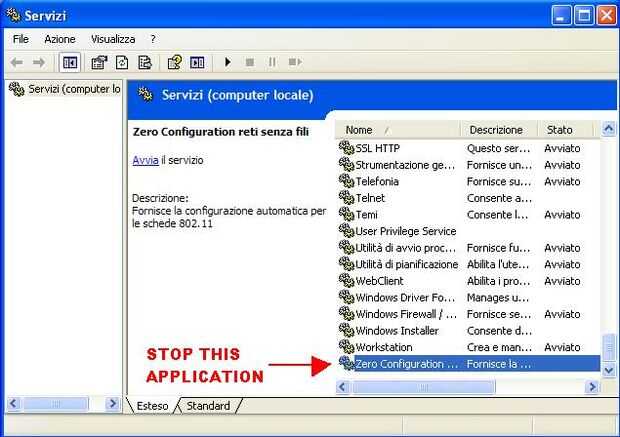The width and height of the screenshot is (620, 437).
Task: Select the Zero Configuration service row
Action: pyautogui.click(x=468, y=364)
